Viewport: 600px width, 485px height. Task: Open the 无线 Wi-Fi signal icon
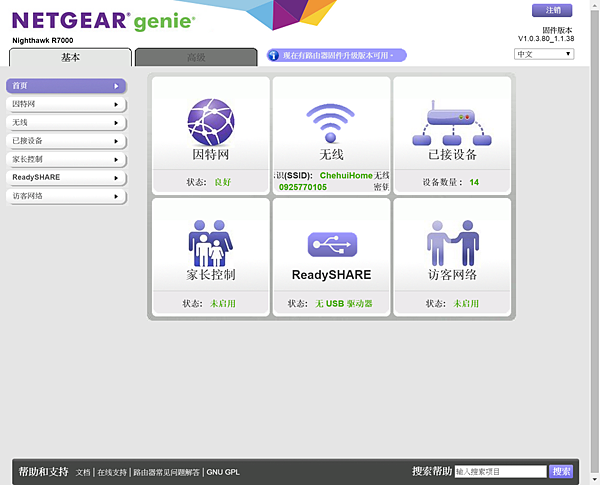[331, 123]
